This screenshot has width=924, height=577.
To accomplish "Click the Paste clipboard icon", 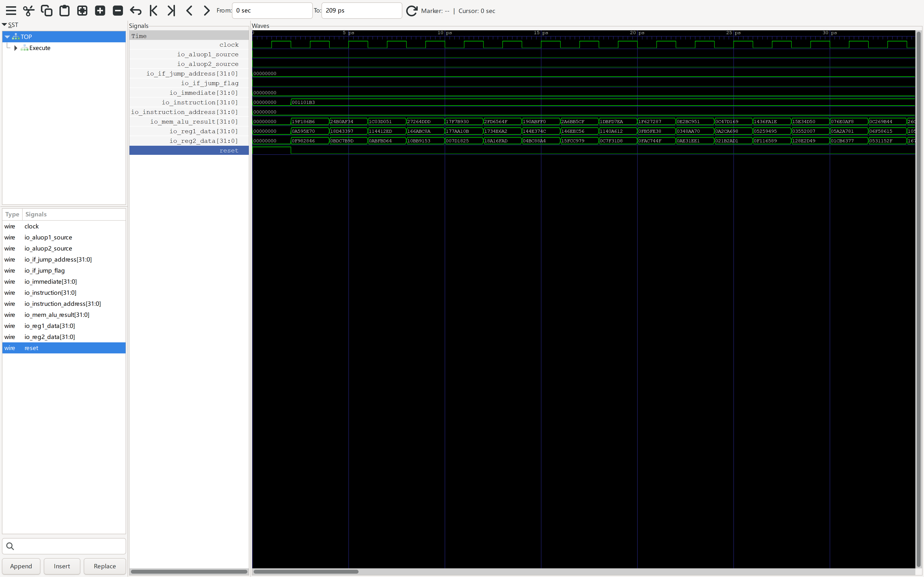I will coord(64,11).
